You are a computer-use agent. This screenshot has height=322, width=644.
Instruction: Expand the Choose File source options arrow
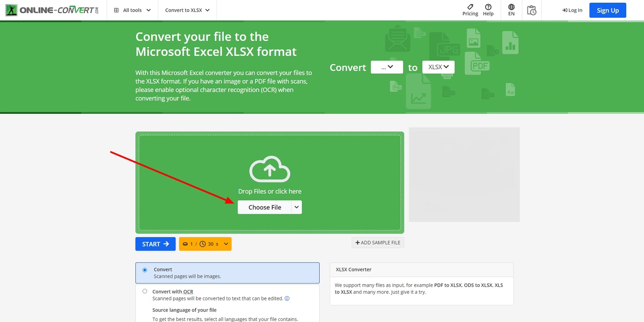297,207
